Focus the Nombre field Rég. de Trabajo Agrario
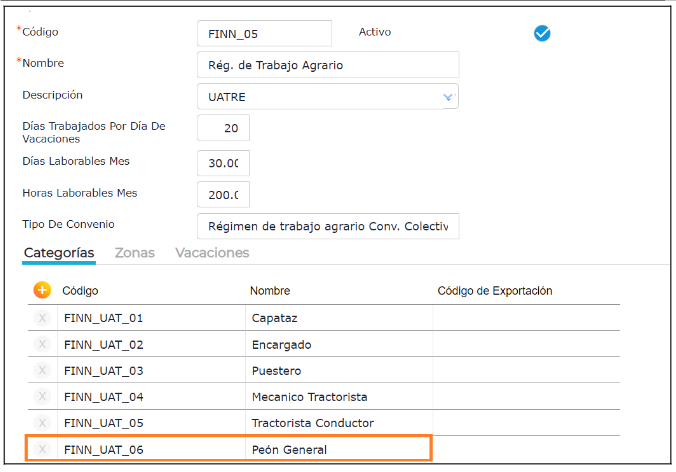This screenshot has height=472, width=676. pyautogui.click(x=328, y=65)
